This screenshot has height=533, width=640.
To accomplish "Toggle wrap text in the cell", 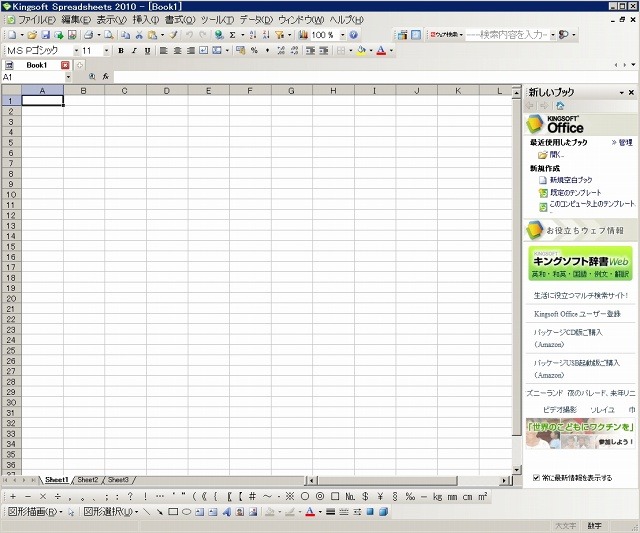I will coord(203,51).
